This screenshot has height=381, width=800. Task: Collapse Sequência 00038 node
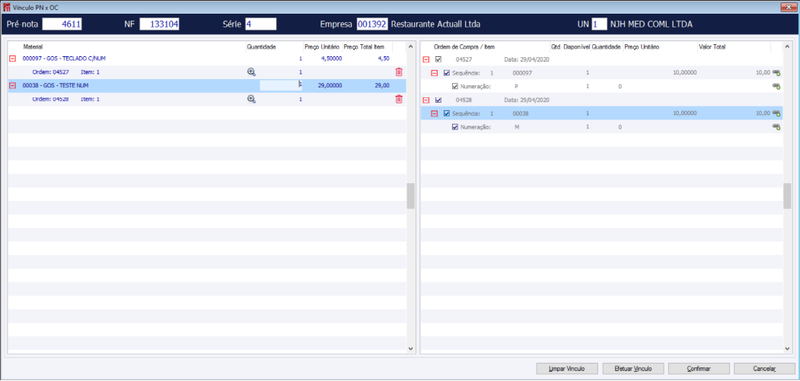point(435,113)
